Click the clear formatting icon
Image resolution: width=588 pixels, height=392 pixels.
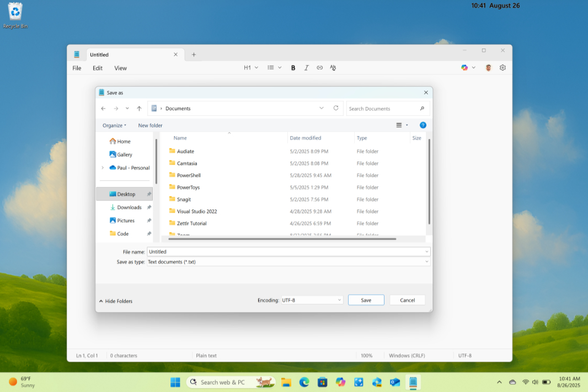(x=333, y=68)
